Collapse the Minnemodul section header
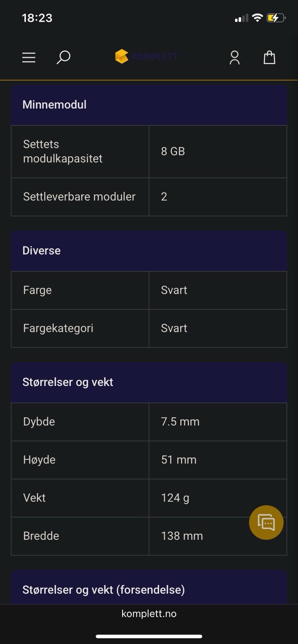 pos(149,105)
